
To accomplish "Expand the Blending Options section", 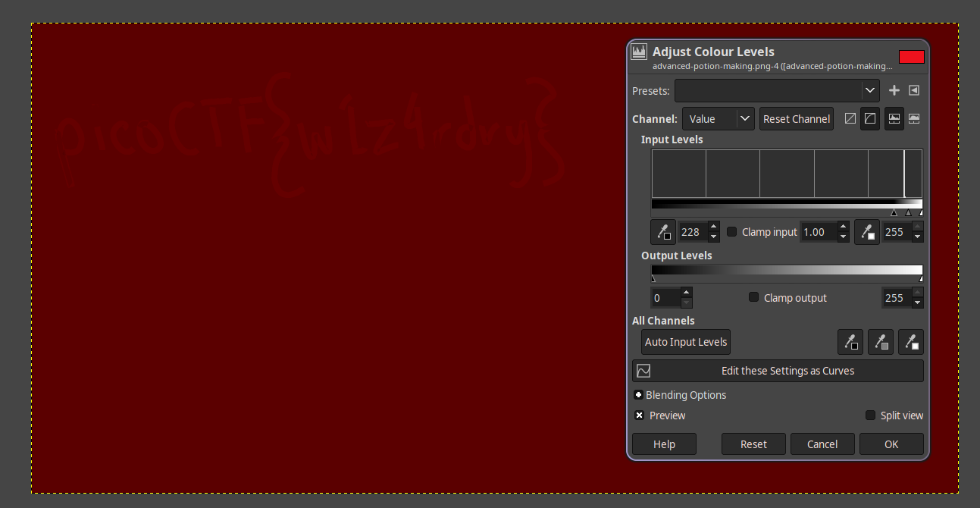I will (639, 395).
